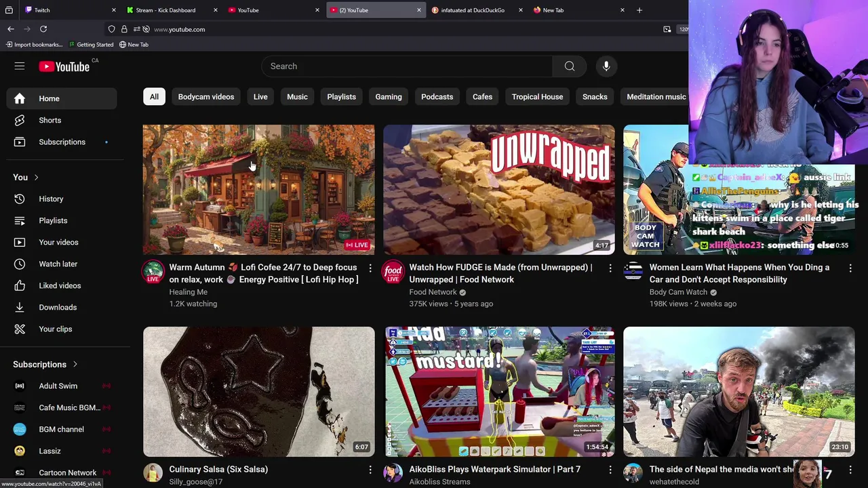This screenshot has width=868, height=488.
Task: Open FUDGE Unwrapped video thumbnail
Action: pyautogui.click(x=499, y=189)
